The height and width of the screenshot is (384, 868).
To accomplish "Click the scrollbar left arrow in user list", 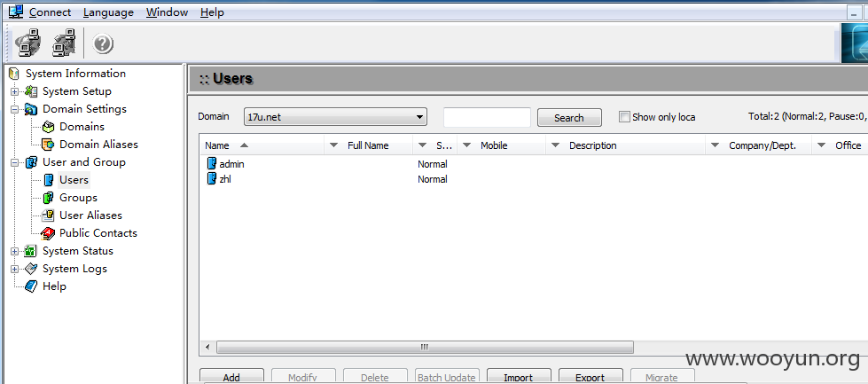I will point(207,348).
